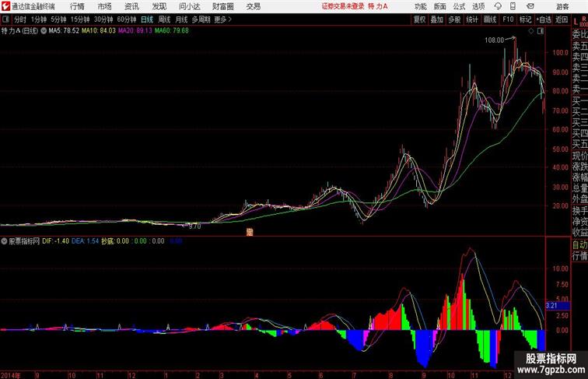Switch to 5分钟 period tab
This screenshot has height=379, width=588.
coord(58,19)
